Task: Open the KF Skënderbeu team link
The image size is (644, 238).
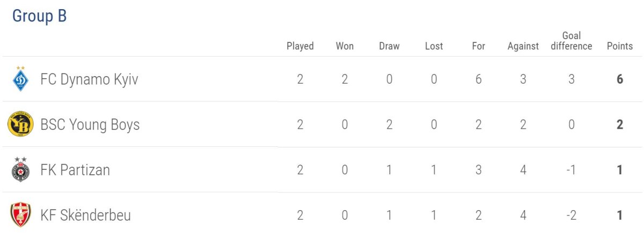Action: click(x=85, y=215)
